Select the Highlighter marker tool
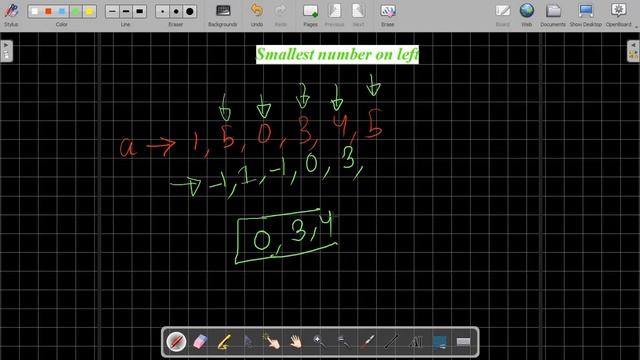Viewport: 640px width, 360px height. click(224, 342)
